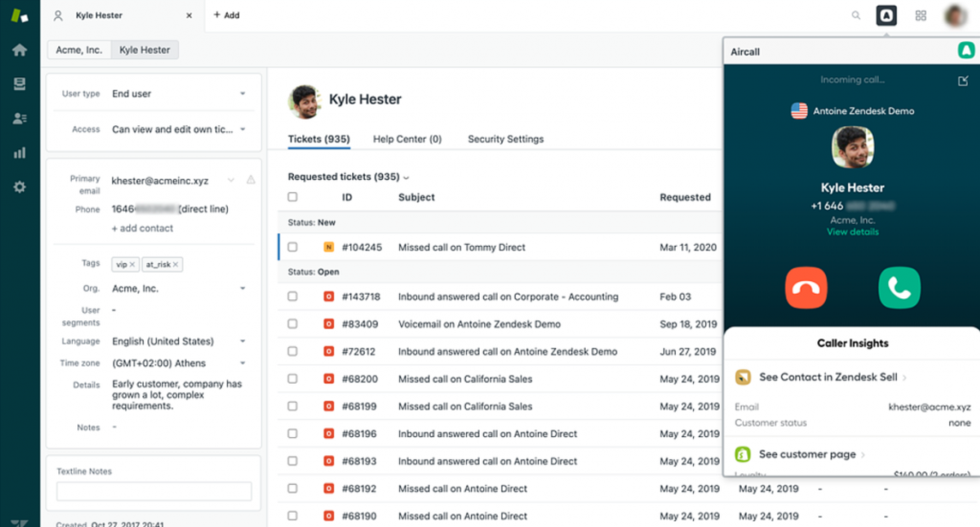Check the box for ticket #68193
This screenshot has width=980, height=527.
click(x=293, y=461)
